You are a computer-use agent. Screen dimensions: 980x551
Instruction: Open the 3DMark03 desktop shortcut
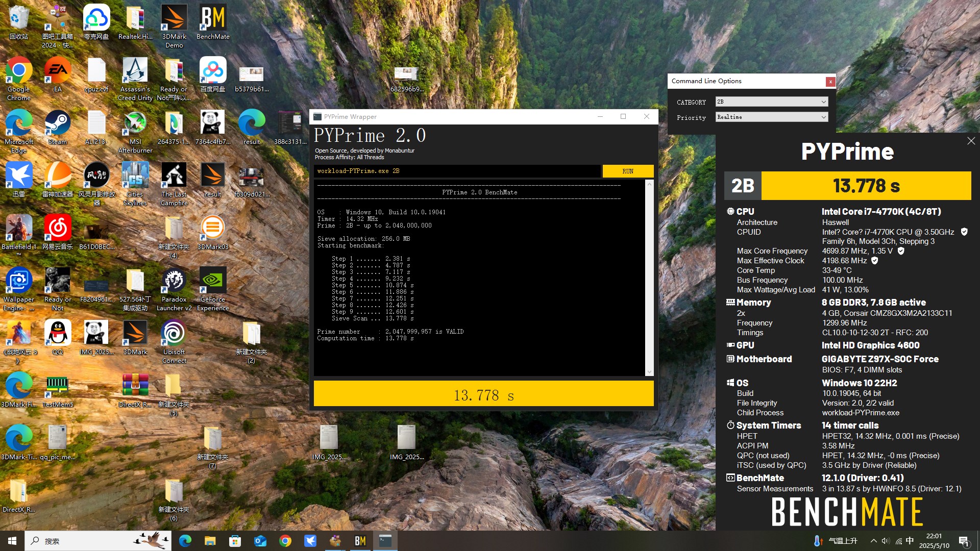click(213, 232)
